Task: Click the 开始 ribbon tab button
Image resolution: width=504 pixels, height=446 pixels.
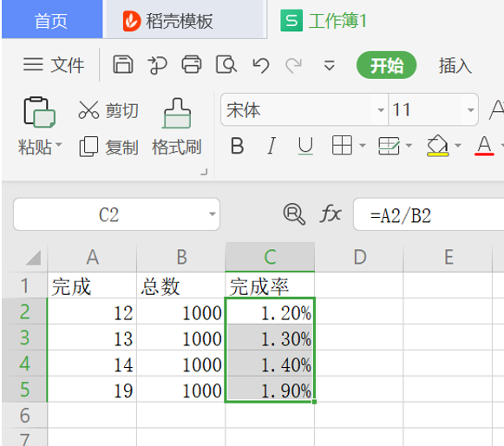Action: tap(386, 65)
